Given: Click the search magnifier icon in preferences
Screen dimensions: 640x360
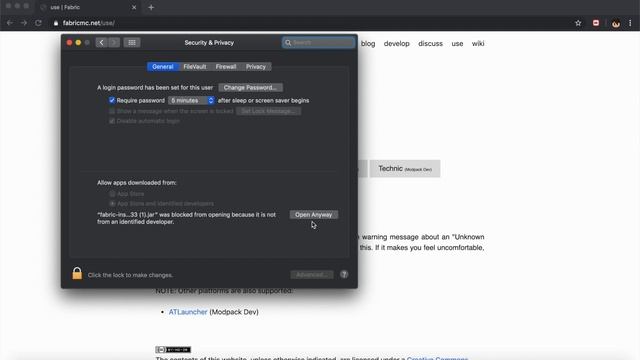Looking at the screenshot, I should [288, 42].
